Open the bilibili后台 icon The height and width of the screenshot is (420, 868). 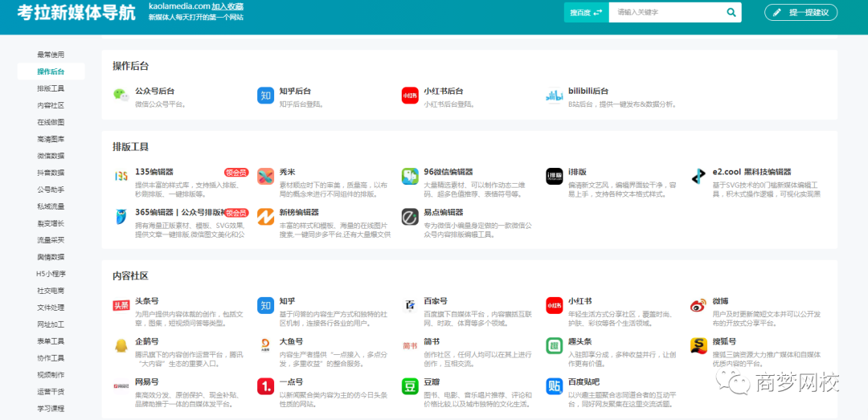[x=555, y=96]
